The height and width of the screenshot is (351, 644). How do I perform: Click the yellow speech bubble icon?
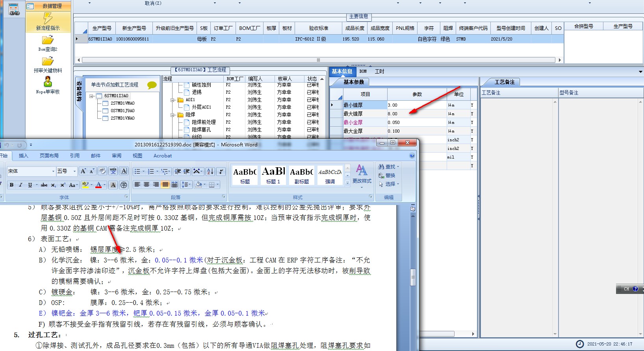click(152, 85)
